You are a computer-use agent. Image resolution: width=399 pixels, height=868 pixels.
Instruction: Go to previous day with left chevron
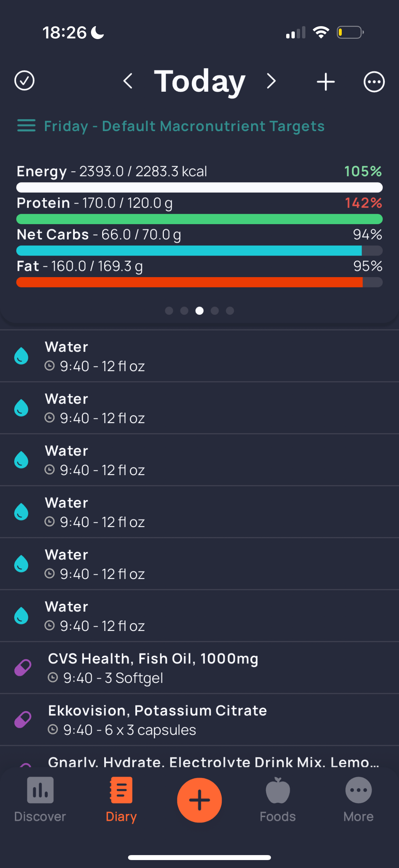coord(128,81)
